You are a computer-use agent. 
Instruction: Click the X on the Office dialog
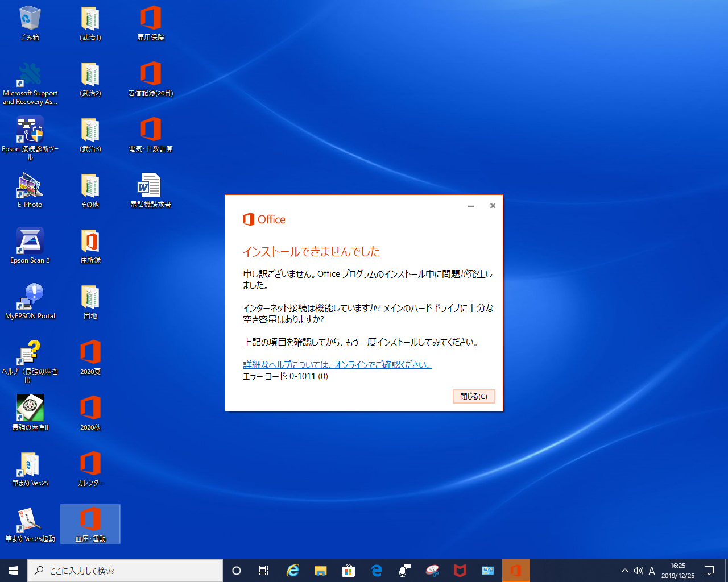493,206
